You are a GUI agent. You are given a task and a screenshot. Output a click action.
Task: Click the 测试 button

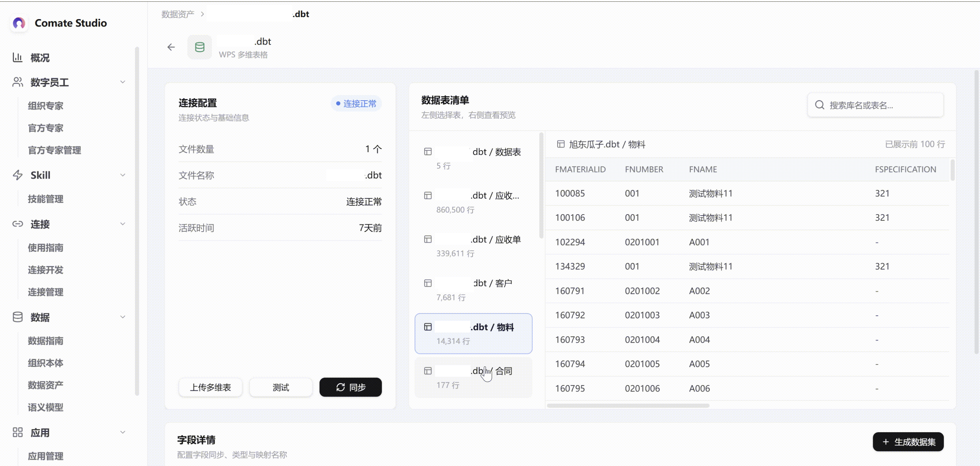(x=281, y=387)
